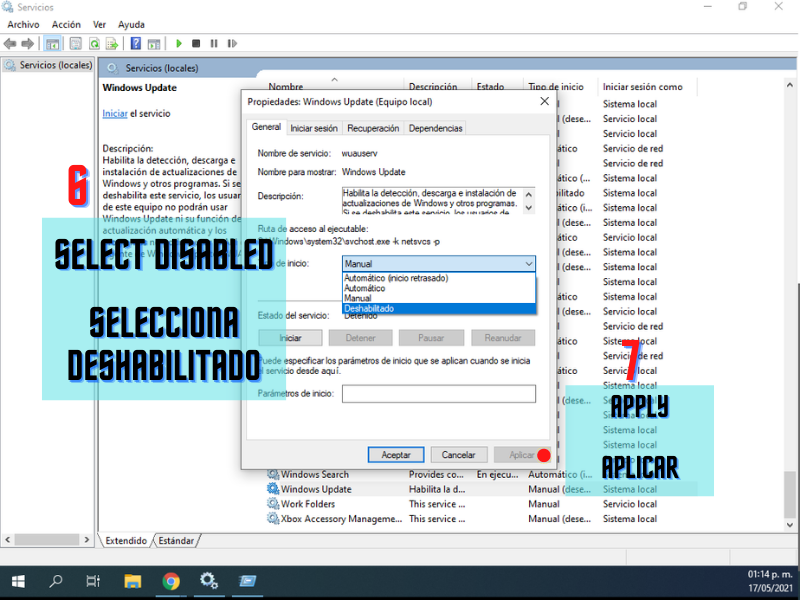Click into the Parámetros de inicio field
The width and height of the screenshot is (800, 600).
click(x=439, y=394)
